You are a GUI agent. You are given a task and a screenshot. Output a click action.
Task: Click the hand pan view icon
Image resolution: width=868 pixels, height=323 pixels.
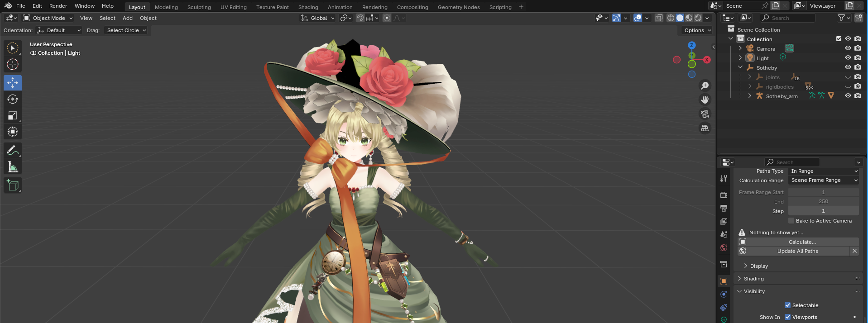705,100
